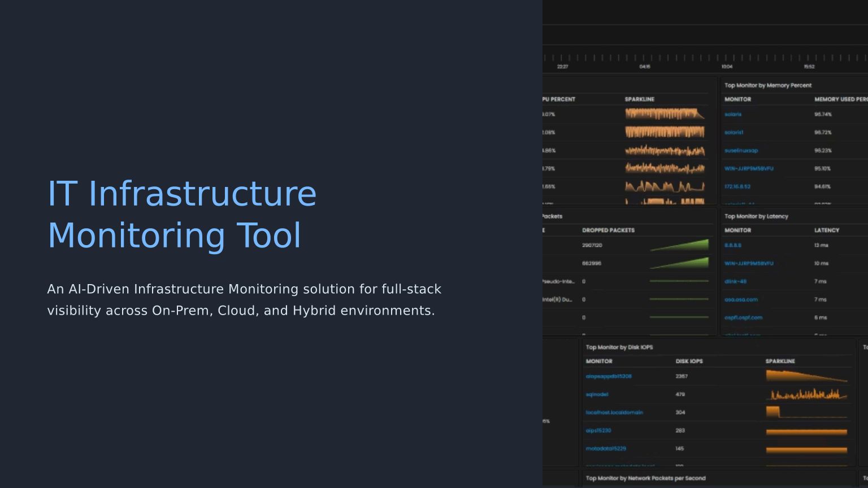Image resolution: width=868 pixels, height=488 pixels.
Task: Open the solaris monitor link
Action: [x=733, y=115]
